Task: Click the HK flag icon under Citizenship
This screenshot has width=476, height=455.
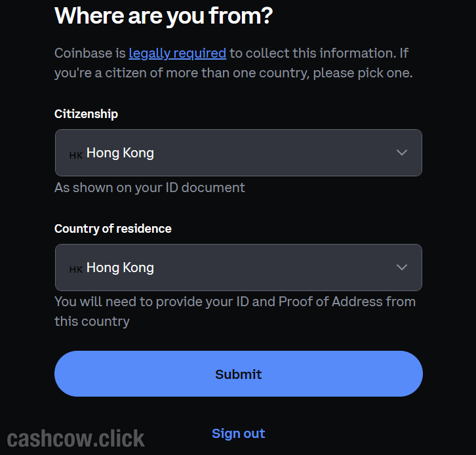Action: point(75,155)
